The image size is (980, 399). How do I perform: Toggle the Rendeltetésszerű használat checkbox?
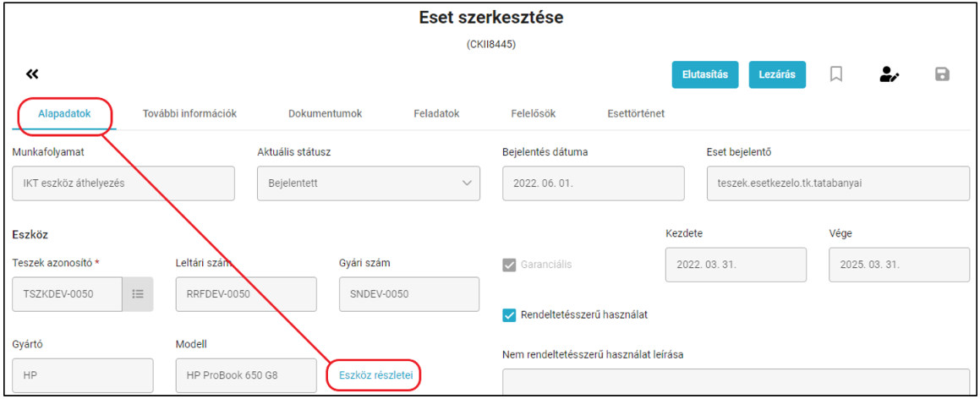(x=509, y=314)
